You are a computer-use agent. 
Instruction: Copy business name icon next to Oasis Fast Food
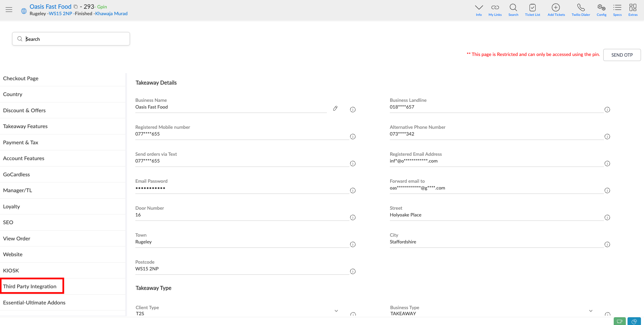pos(76,7)
